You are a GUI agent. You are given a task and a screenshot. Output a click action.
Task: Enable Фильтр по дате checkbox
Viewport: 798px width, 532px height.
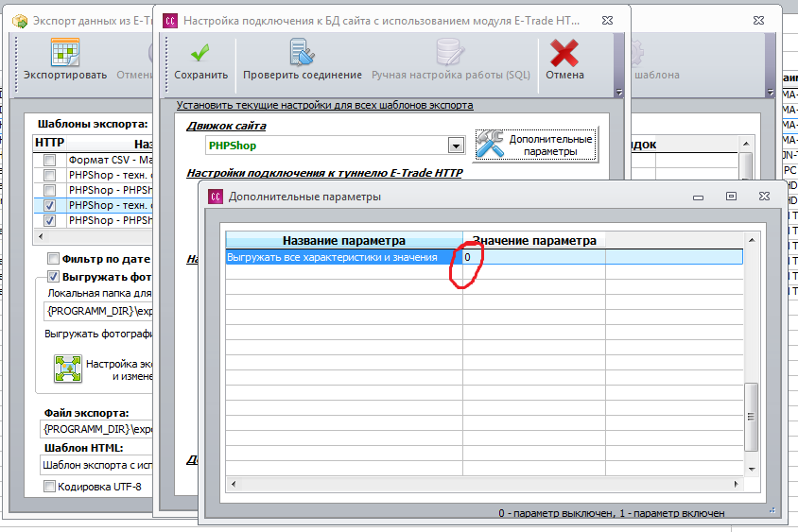click(53, 258)
